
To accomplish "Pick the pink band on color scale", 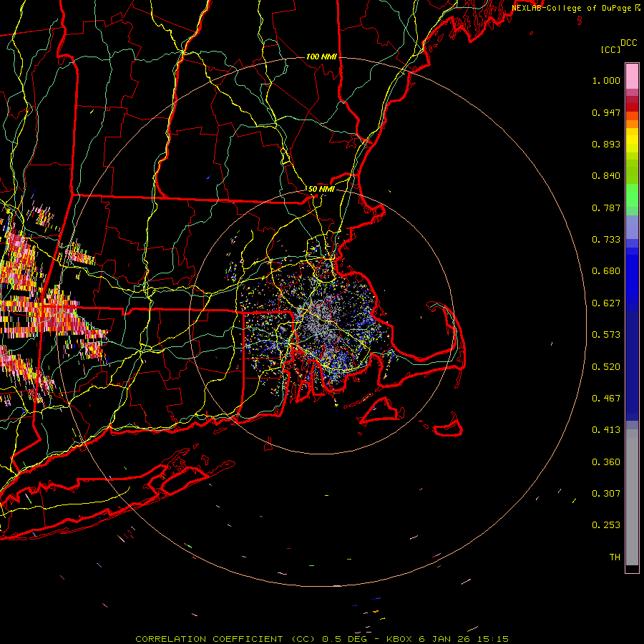I will coord(632,77).
